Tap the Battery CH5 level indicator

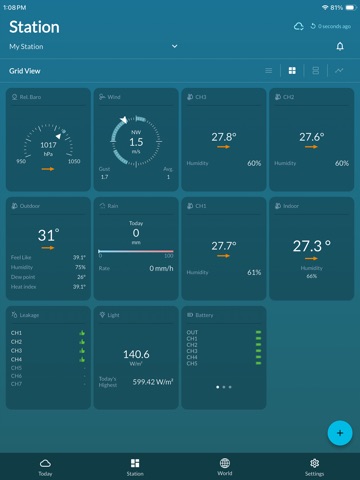point(258,363)
